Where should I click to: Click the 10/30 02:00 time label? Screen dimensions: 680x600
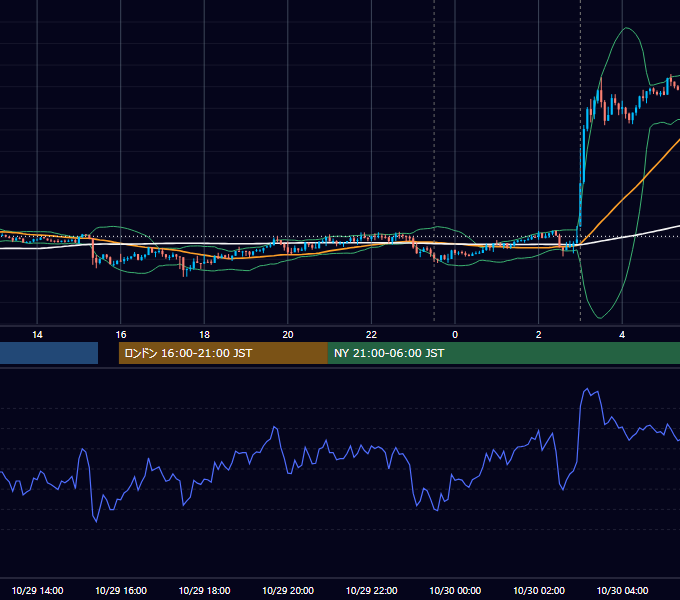point(539,590)
